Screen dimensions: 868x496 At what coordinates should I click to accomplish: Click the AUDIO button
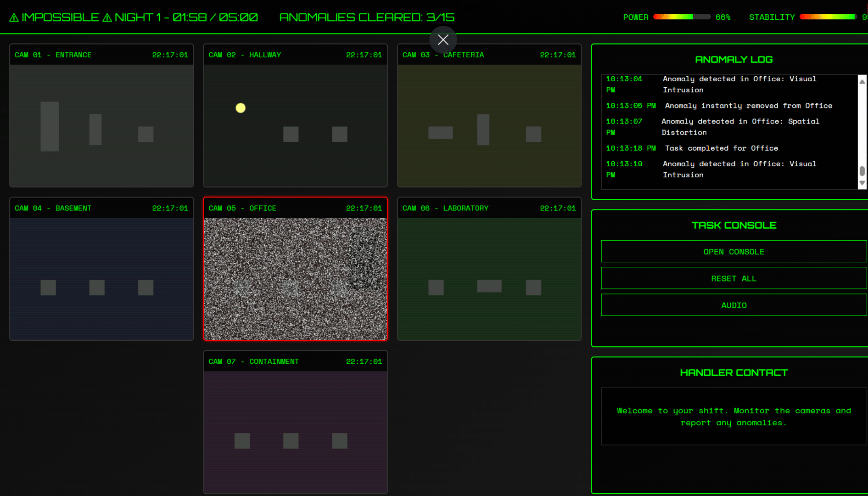(734, 305)
